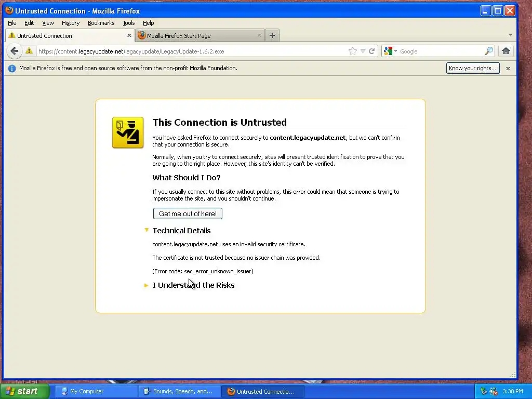532x399 pixels.
Task: Click the warning site identity icon in address bar
Action: 29,51
